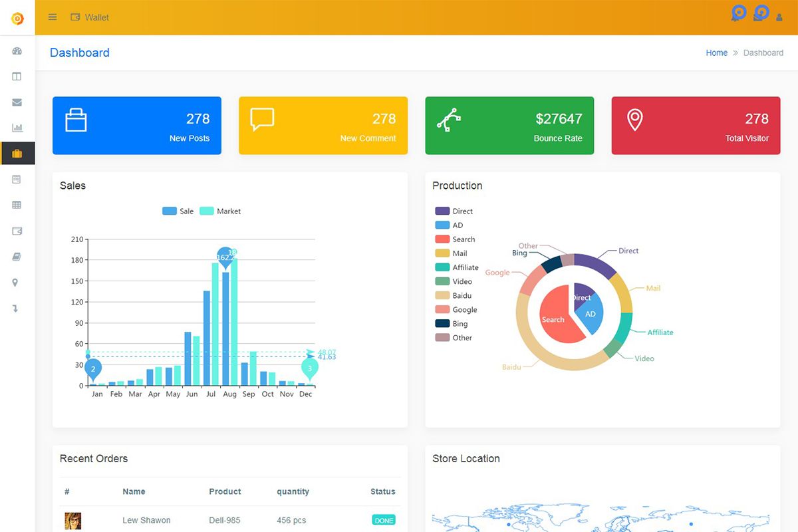Viewport: 798px width, 532px height.
Task: Click Lew Shawon's avatar thumbnail
Action: (73, 521)
